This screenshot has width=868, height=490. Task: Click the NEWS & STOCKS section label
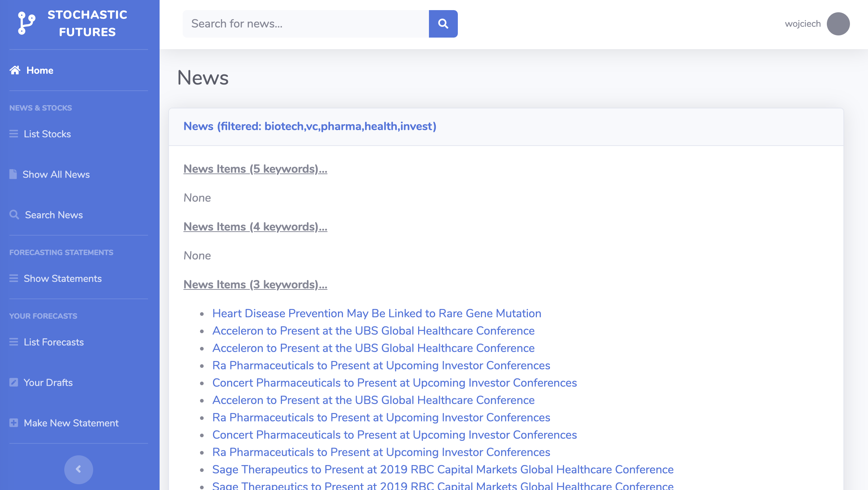[x=40, y=108]
